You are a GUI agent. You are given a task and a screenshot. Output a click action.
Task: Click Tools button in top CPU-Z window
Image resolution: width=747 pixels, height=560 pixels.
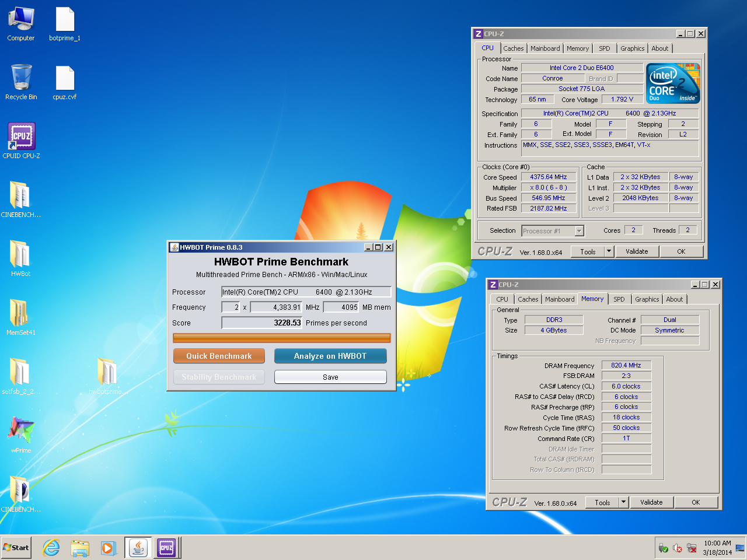pyautogui.click(x=588, y=251)
